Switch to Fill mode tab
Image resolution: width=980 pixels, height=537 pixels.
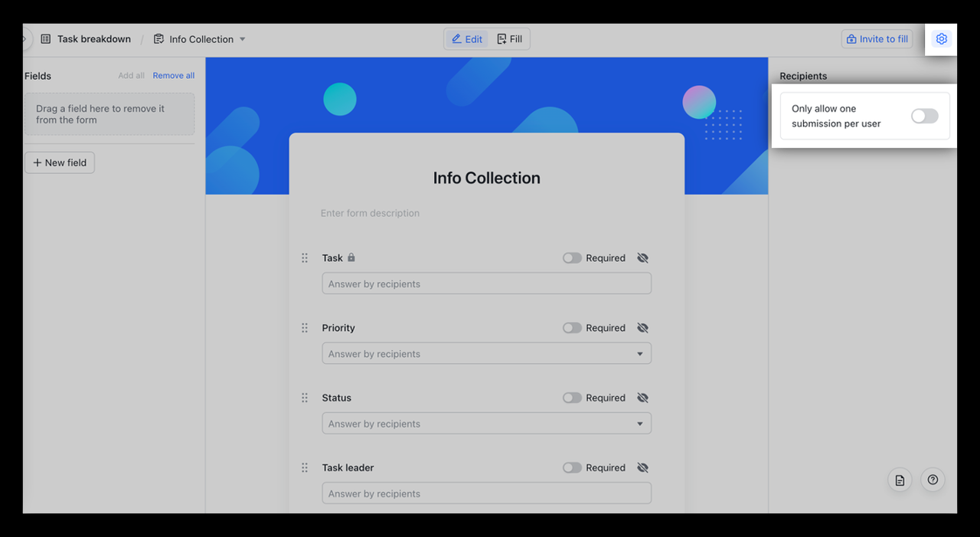(509, 39)
